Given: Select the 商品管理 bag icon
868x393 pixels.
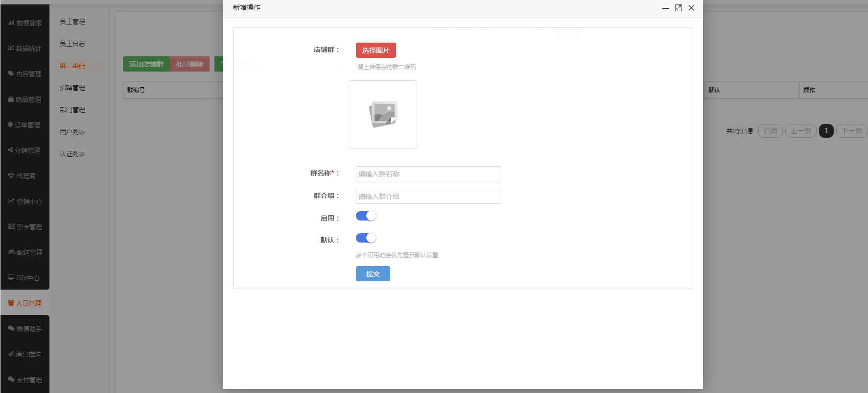Looking at the screenshot, I should [11, 99].
